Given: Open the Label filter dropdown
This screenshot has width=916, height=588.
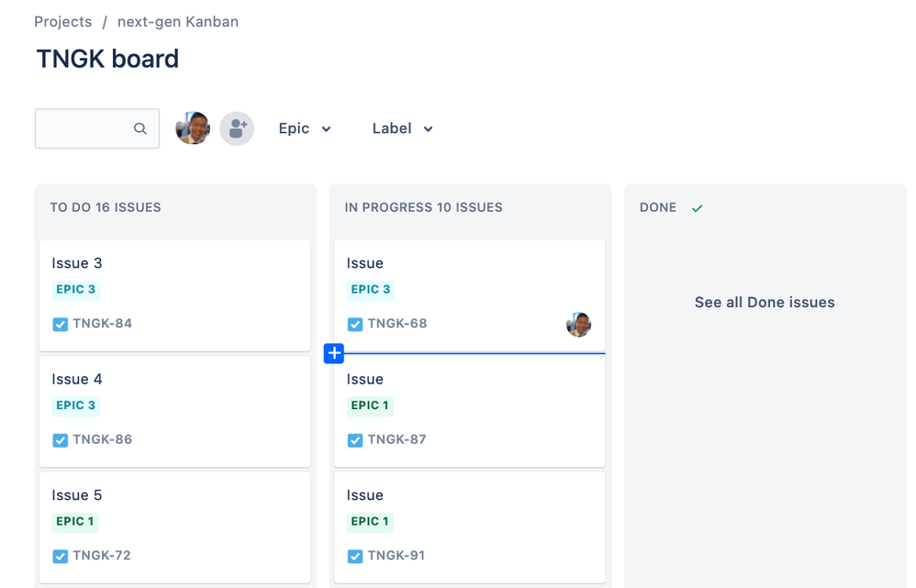Looking at the screenshot, I should pos(401,128).
